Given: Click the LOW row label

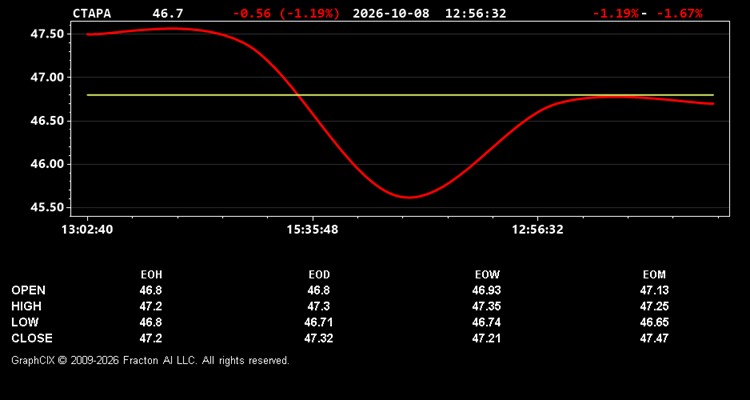Looking at the screenshot, I should click(25, 322).
